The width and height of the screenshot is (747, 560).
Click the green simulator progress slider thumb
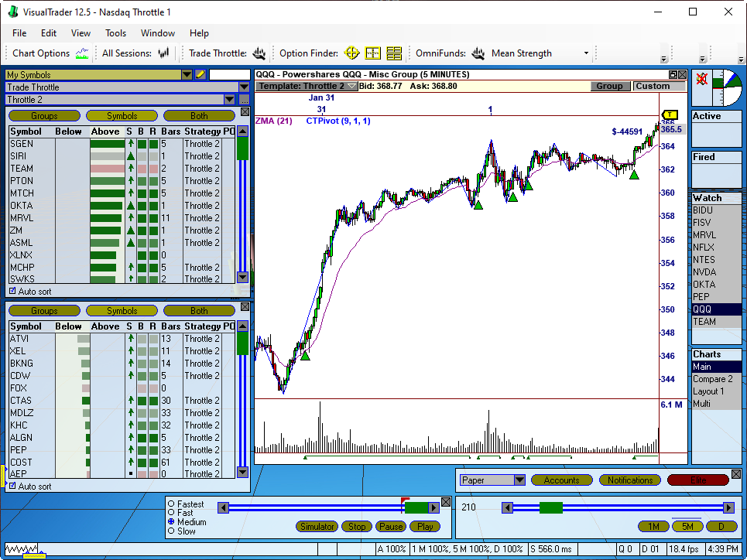click(x=416, y=507)
